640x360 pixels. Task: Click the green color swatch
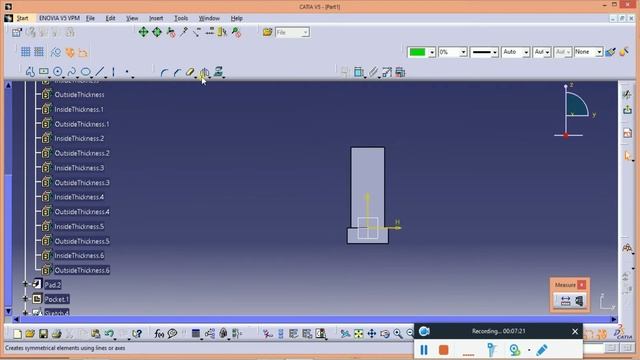tap(417, 52)
